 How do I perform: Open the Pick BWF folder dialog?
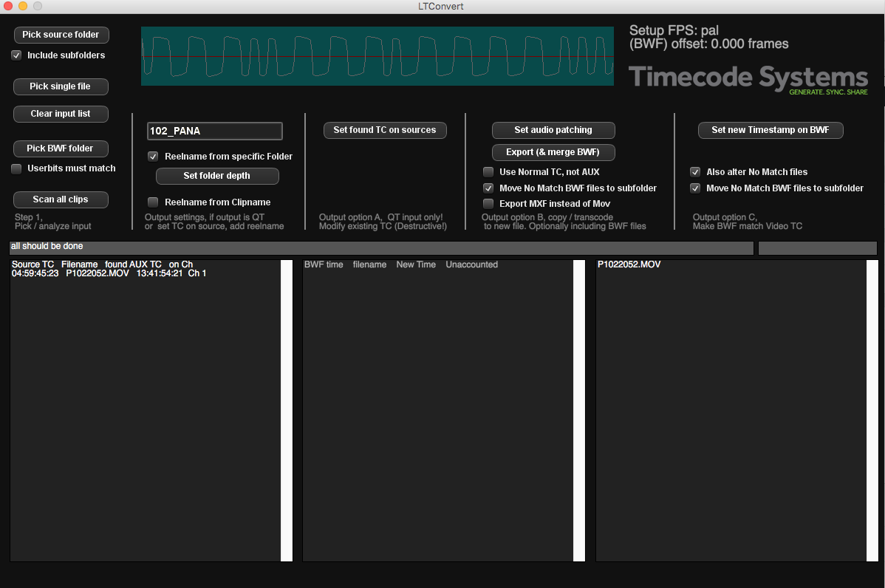[61, 148]
